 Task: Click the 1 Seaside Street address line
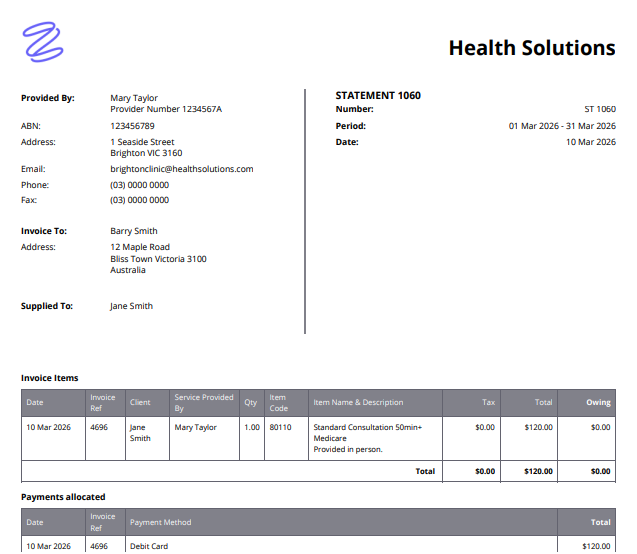point(142,142)
